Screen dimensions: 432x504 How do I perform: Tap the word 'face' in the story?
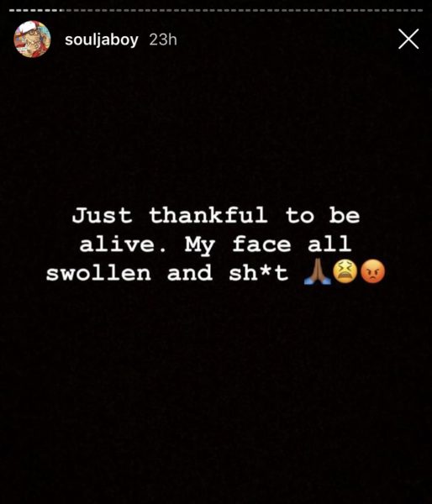coord(262,244)
